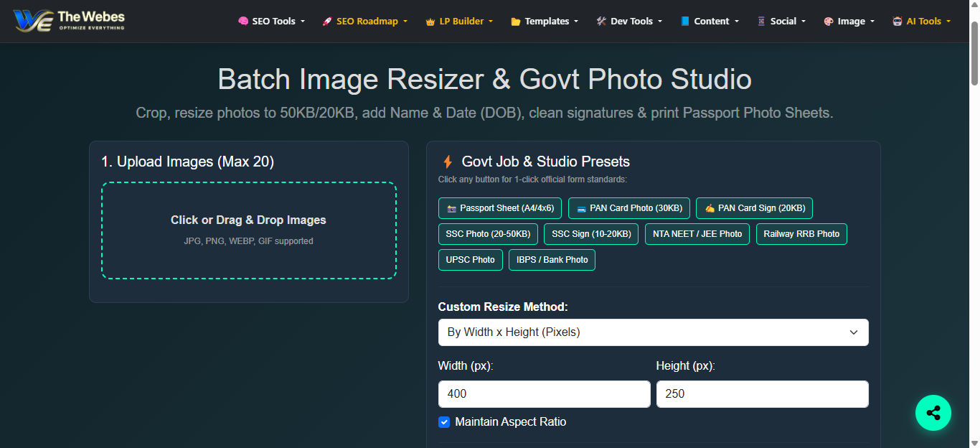980x448 pixels.
Task: Click the robot icon beside AI Tools
Action: (897, 22)
